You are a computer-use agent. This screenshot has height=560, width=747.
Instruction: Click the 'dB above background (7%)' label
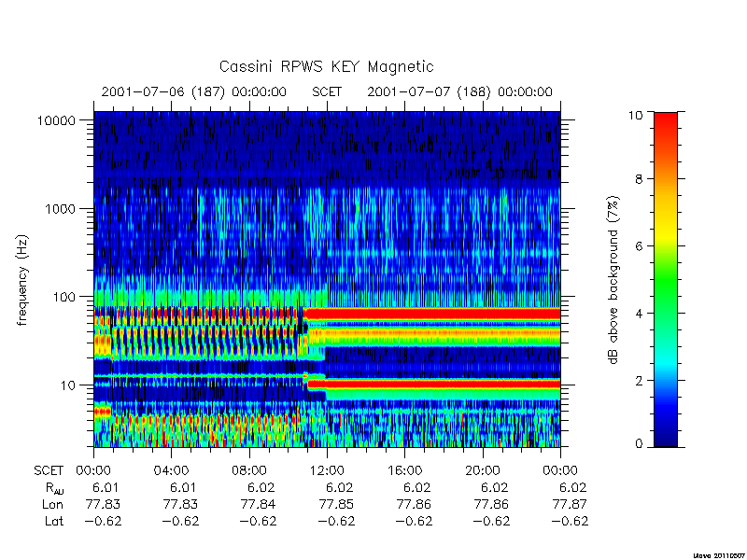tap(613, 281)
